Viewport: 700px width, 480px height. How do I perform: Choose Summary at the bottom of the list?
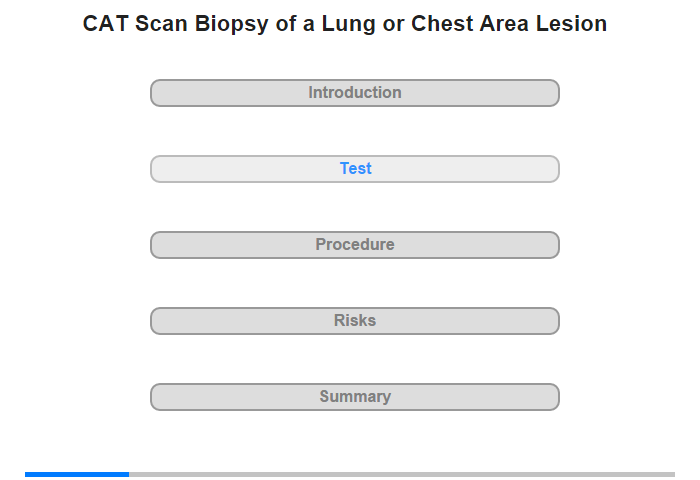[354, 397]
